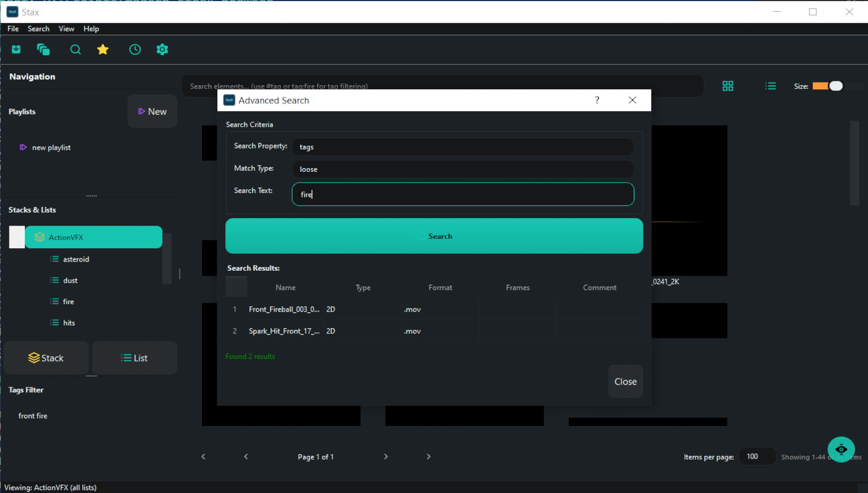Open the View menu
868x493 pixels.
click(x=66, y=29)
